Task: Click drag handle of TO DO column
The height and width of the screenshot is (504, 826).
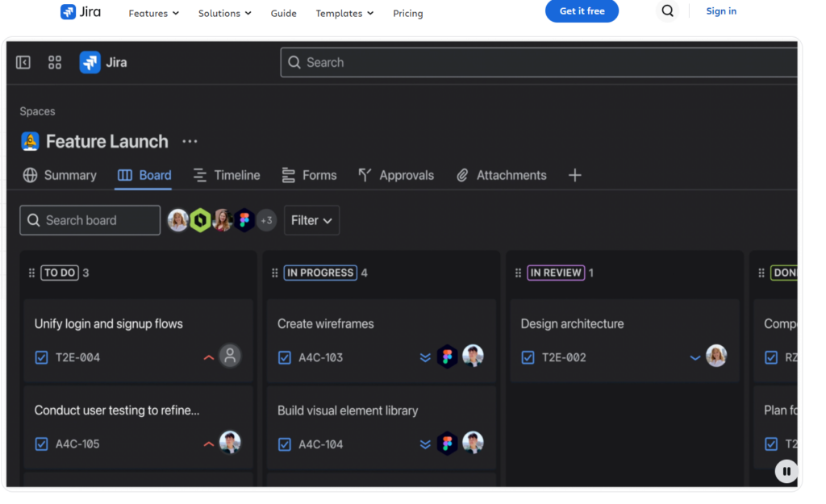Action: click(x=31, y=273)
